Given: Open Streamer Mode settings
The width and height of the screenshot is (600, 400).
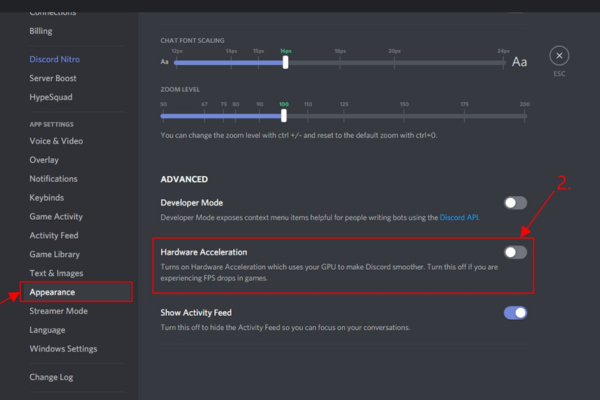Looking at the screenshot, I should click(59, 311).
